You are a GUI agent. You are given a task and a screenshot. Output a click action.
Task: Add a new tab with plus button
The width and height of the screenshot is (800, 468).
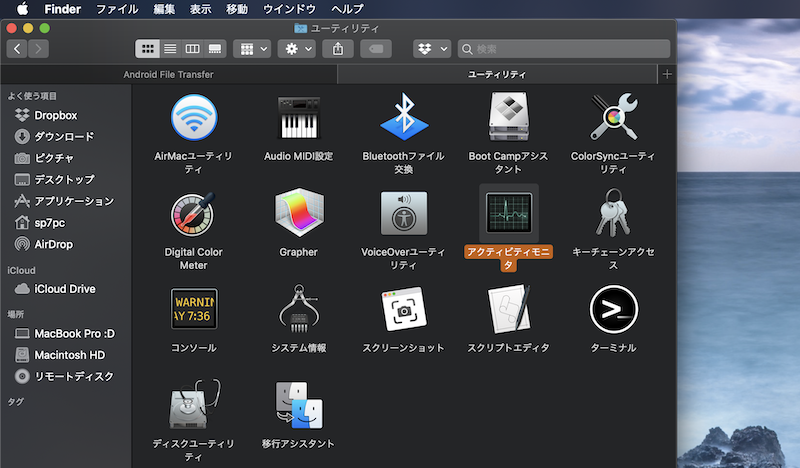tap(667, 75)
